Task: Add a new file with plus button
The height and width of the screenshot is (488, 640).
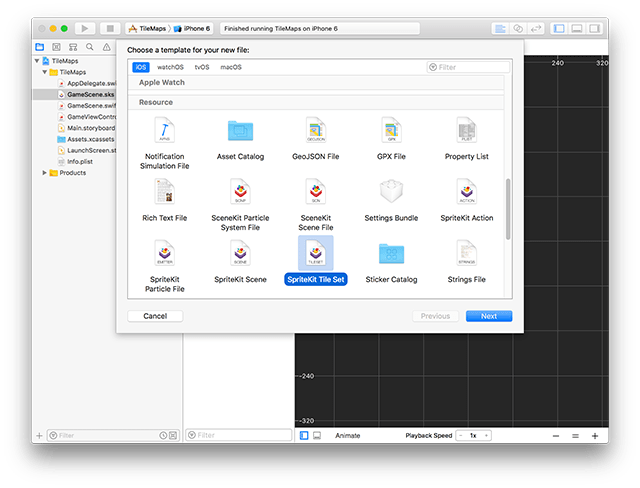Action: pos(39,436)
